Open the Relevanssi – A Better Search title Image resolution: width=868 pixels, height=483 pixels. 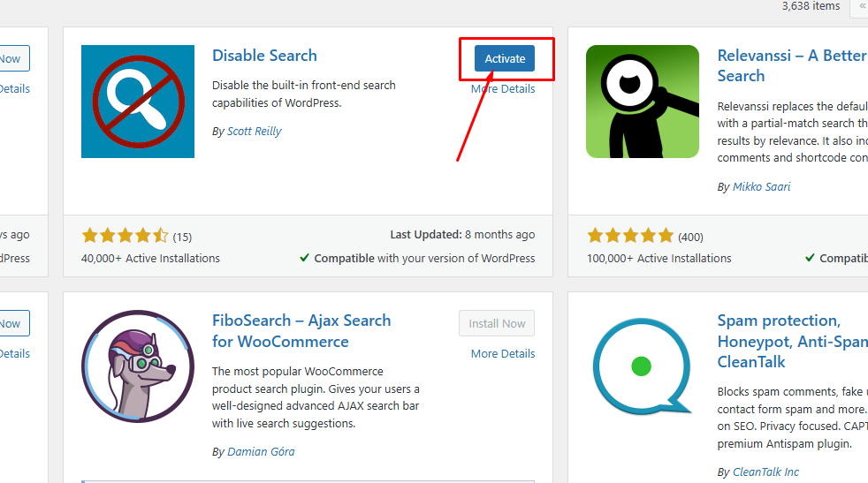[x=792, y=65]
